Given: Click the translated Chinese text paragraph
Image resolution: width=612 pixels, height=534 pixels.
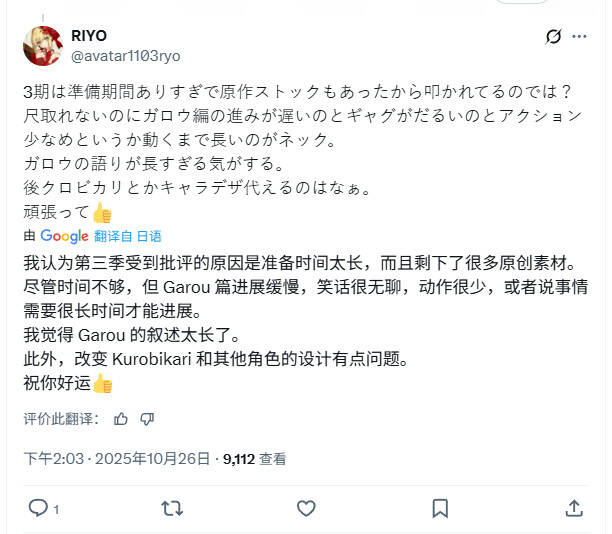Looking at the screenshot, I should pos(306,323).
